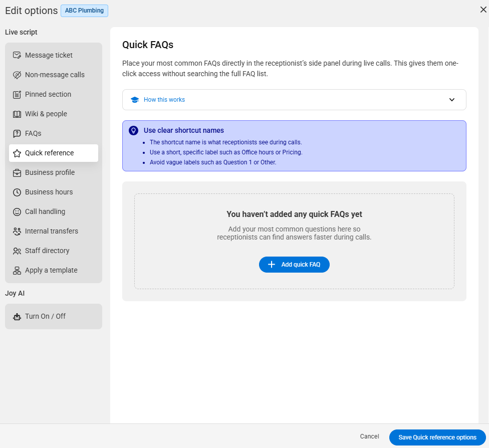Open the Staff directory section

(54, 251)
